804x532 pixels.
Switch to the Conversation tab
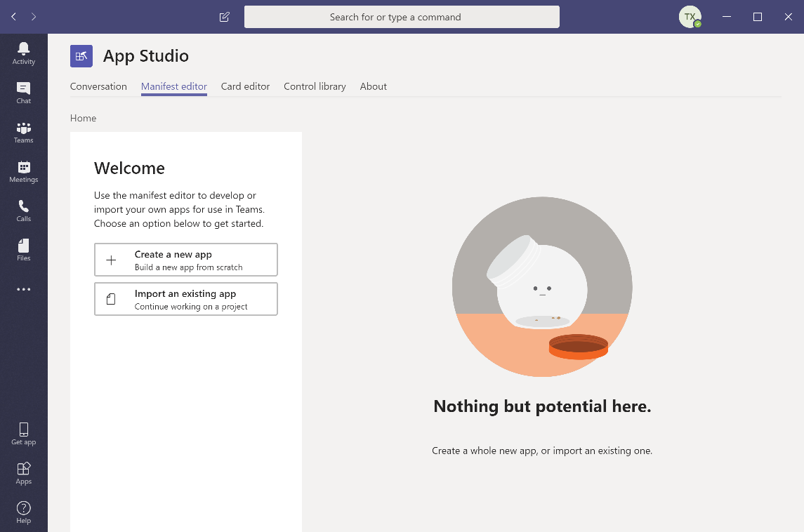pyautogui.click(x=98, y=86)
